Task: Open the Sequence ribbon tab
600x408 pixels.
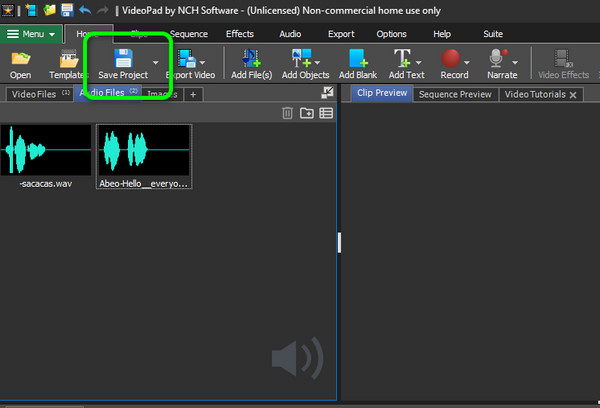Action: (x=189, y=34)
